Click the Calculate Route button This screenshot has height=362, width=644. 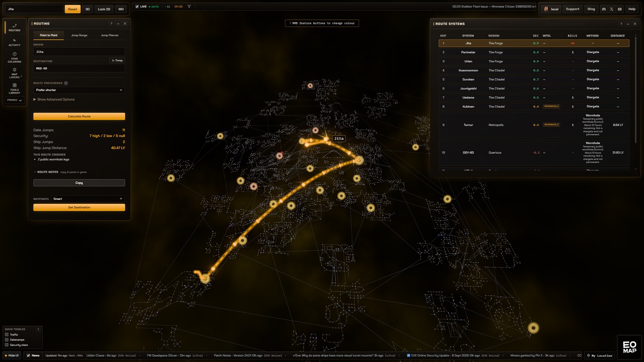(79, 116)
